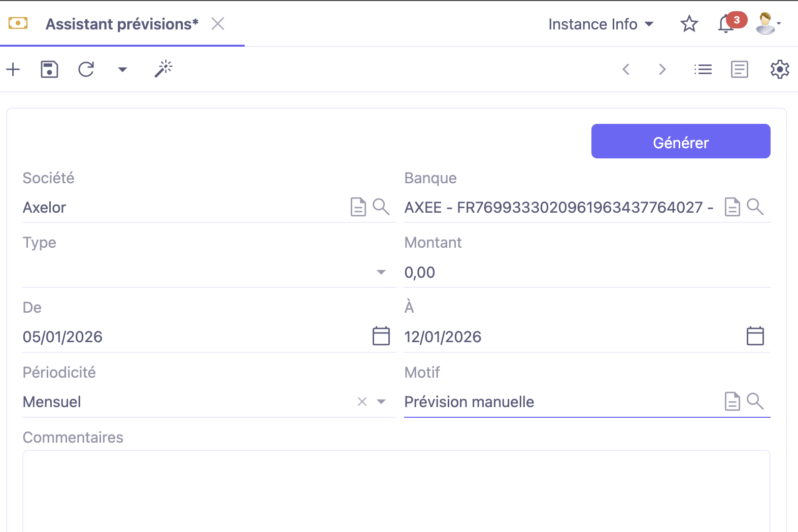Go to the previous record arrow
Screen dimensions: 798x532
pos(626,69)
